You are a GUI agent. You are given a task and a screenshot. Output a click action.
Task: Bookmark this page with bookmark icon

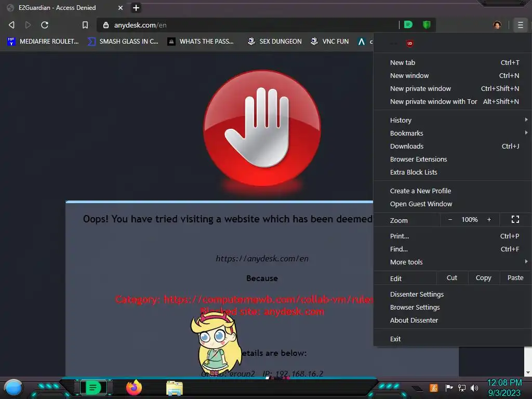(85, 25)
